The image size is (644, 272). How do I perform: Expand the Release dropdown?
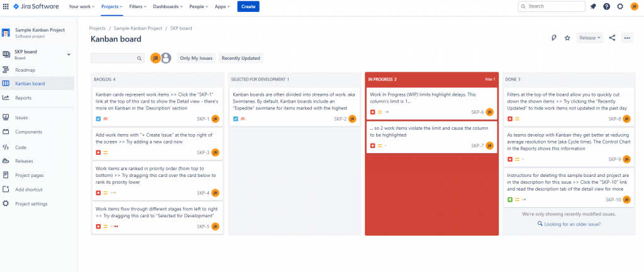pos(590,38)
